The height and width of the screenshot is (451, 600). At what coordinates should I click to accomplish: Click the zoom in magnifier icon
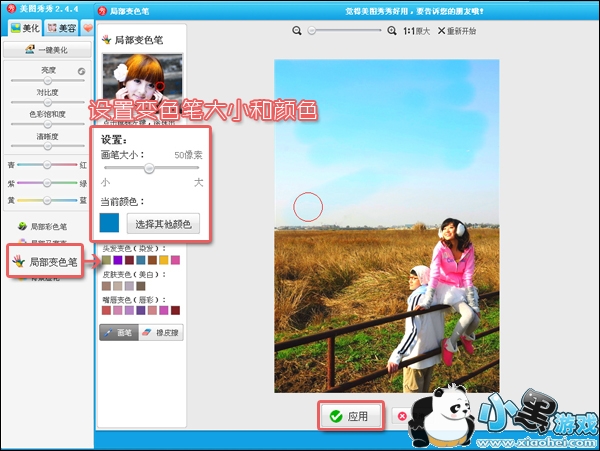[x=391, y=31]
